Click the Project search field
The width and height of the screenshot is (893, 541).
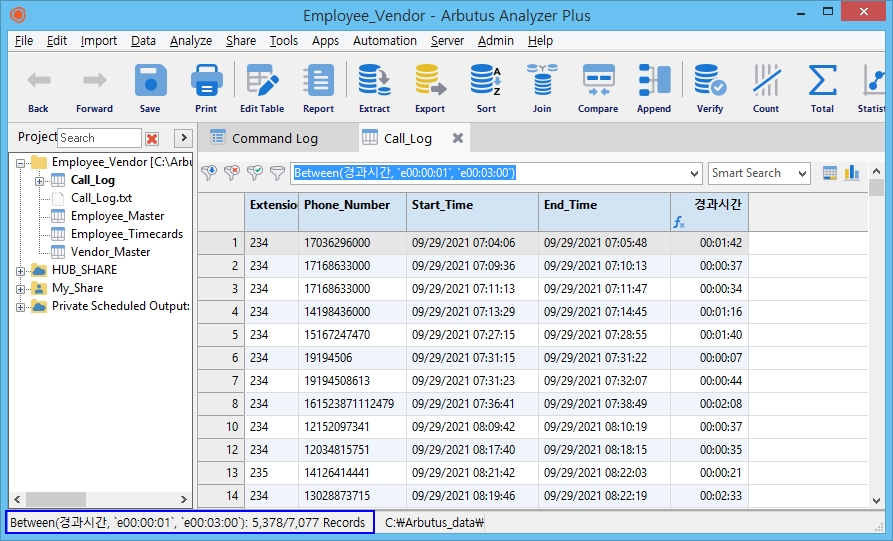(100, 138)
